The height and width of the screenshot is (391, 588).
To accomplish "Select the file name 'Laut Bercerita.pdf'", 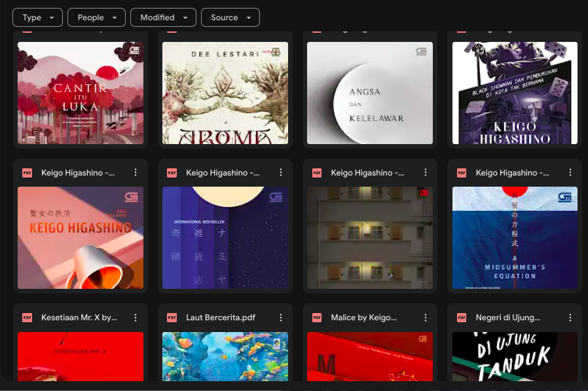I will point(221,318).
